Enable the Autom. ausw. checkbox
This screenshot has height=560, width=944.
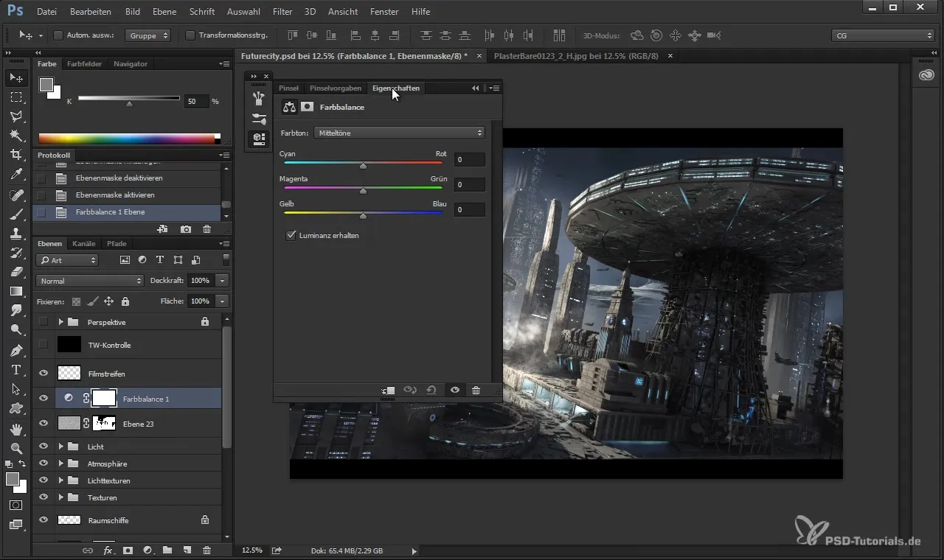(x=58, y=35)
